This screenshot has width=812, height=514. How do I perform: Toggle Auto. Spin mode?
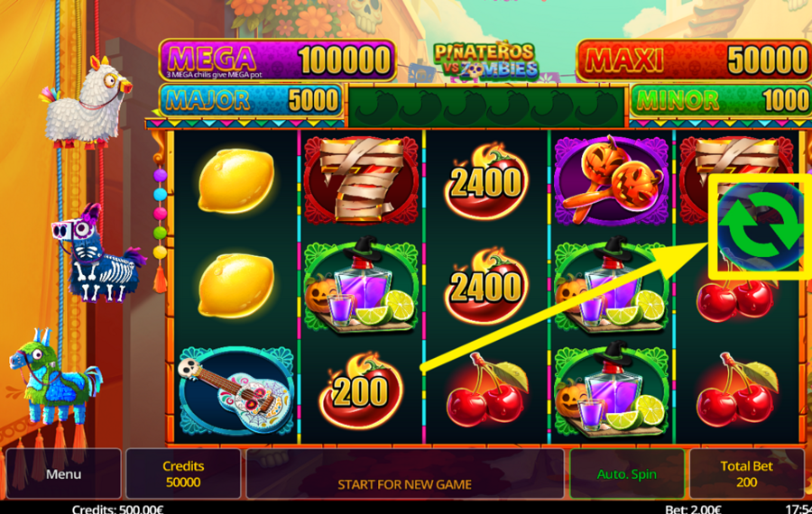click(x=627, y=473)
